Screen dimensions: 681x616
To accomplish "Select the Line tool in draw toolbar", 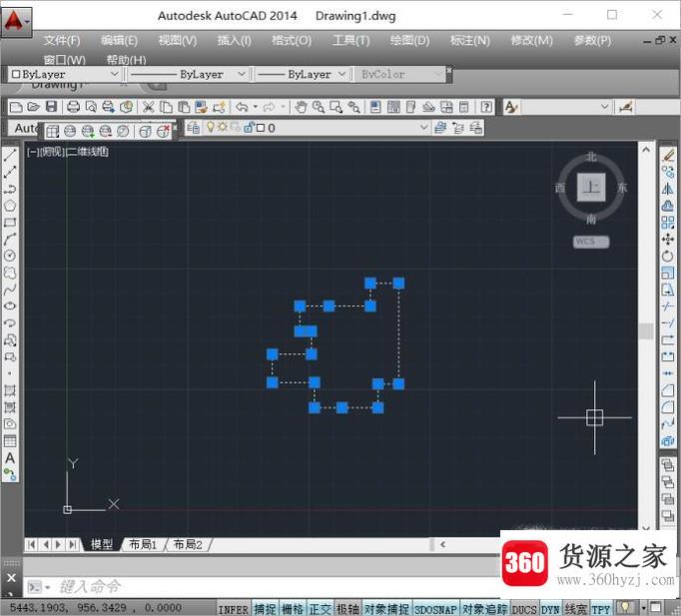I will click(x=10, y=155).
